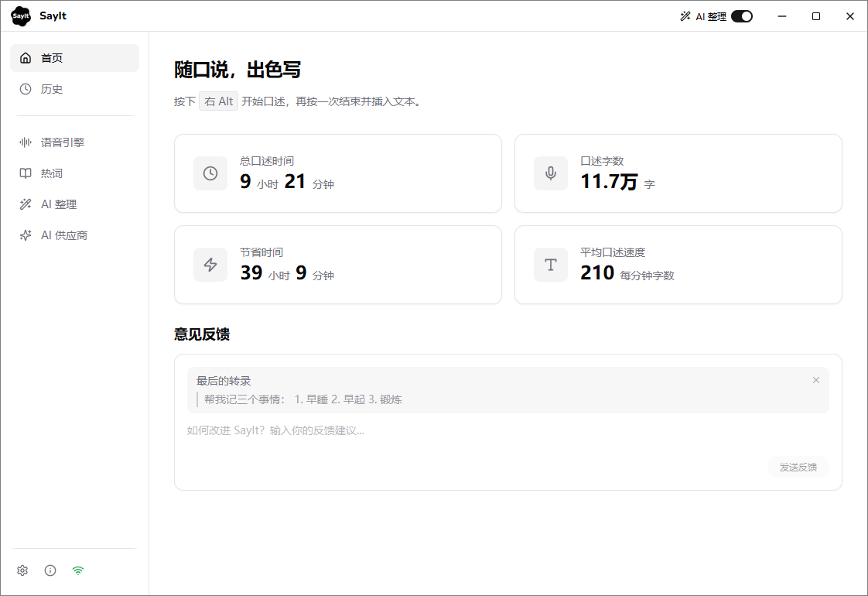This screenshot has height=596, width=868.
Task: Click the 意见反馈 heading
Action: 202,334
